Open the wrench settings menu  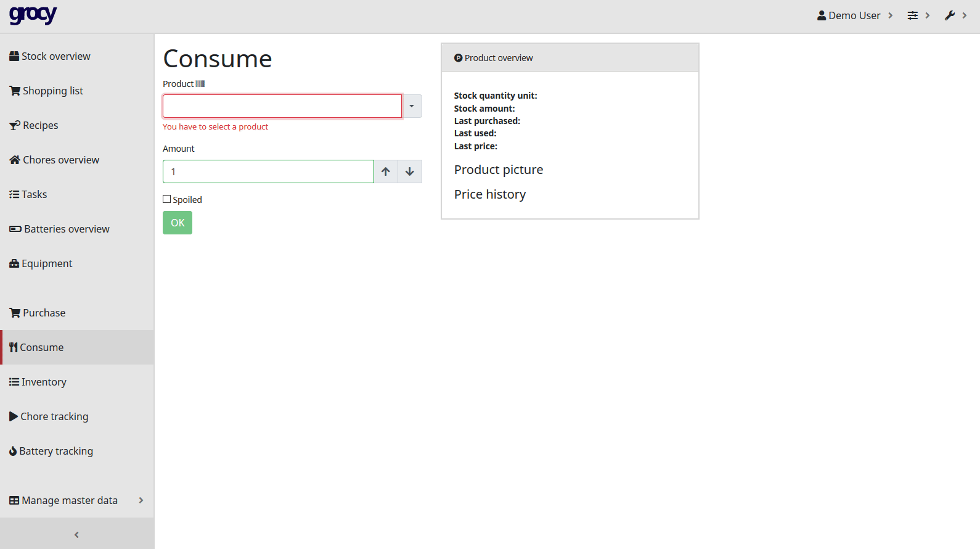point(950,15)
